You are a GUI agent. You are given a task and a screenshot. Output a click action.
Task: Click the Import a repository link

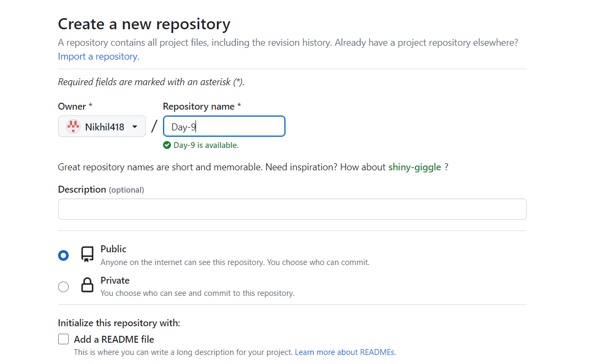(x=99, y=56)
